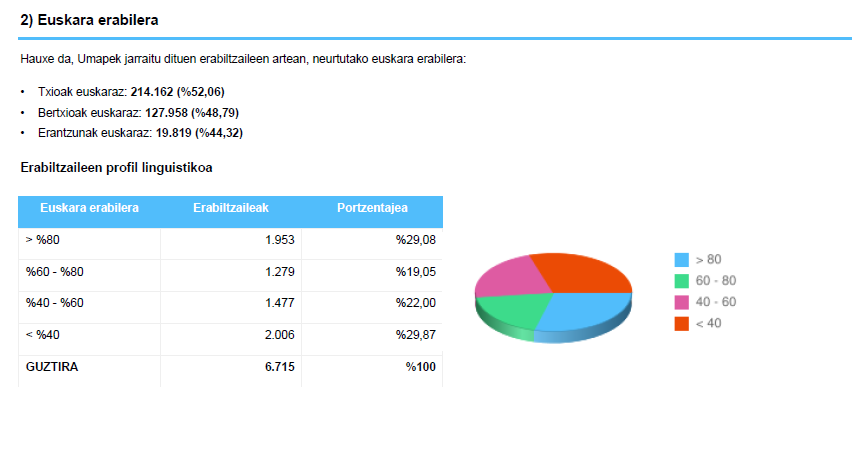Click the GUZTIRA total row label
This screenshot has width=852, height=450.
point(52,367)
